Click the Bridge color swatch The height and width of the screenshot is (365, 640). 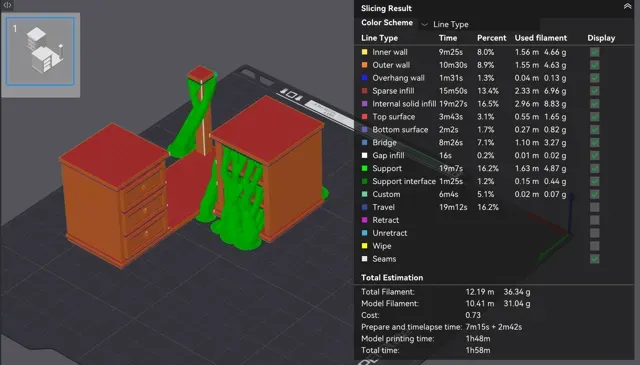point(364,142)
